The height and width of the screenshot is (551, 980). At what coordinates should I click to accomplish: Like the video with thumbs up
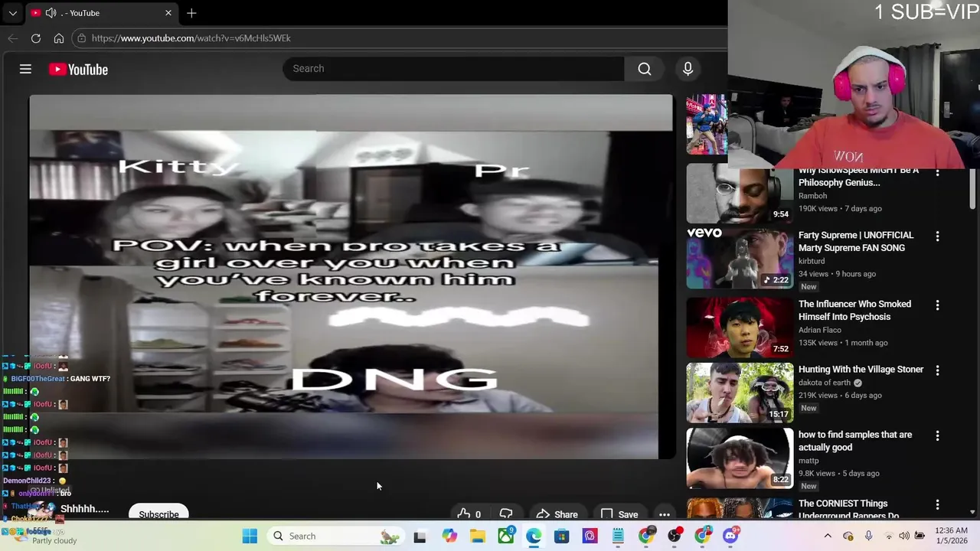point(469,514)
